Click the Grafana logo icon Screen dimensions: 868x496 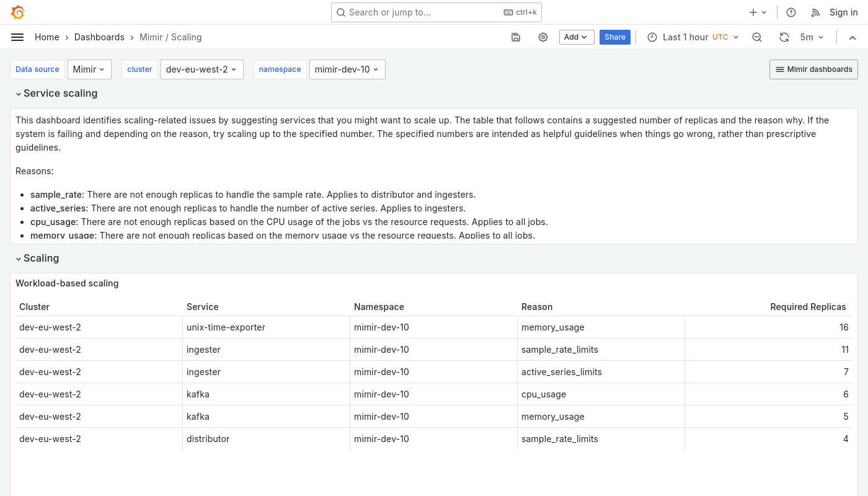point(18,12)
